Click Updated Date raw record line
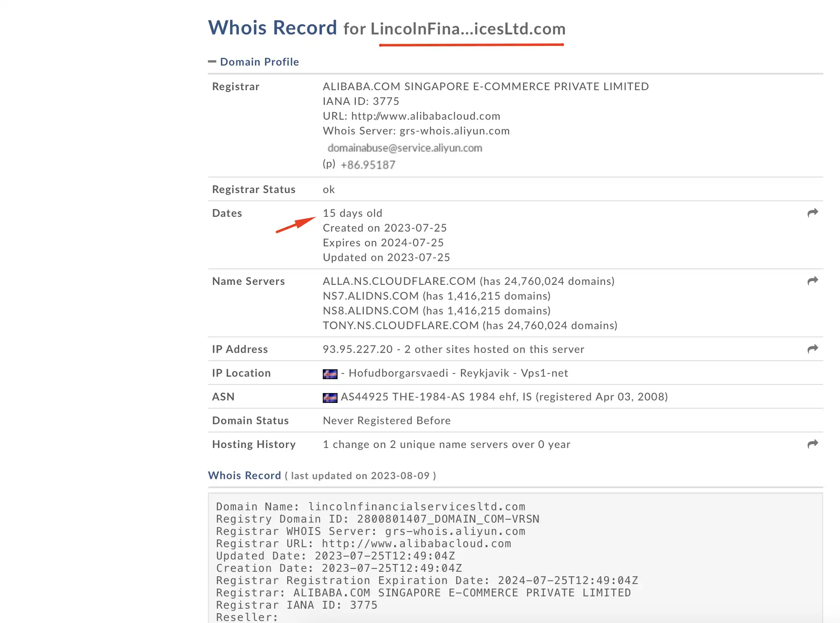 (336, 556)
